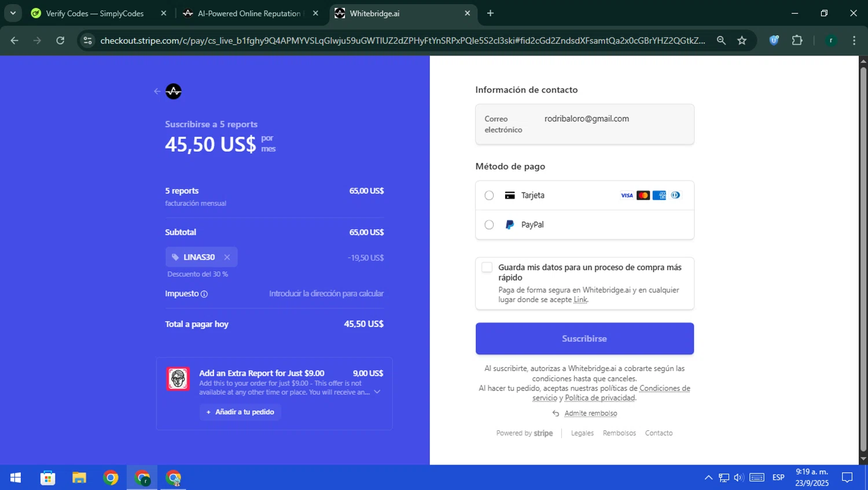This screenshot has width=868, height=490.
Task: Open the Windows Start menu
Action: [x=16, y=478]
